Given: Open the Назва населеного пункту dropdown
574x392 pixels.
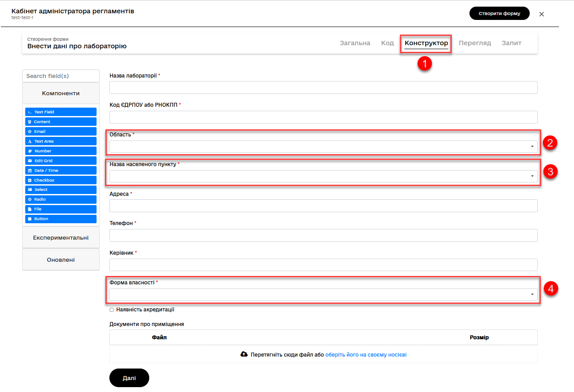Looking at the screenshot, I should click(323, 176).
